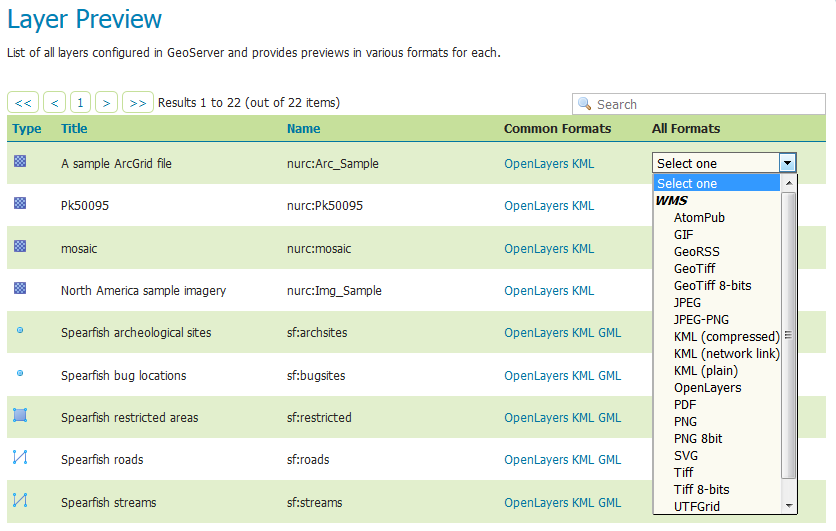Click the raster icon beside A sample ArcGrid file
836x531 pixels.
[x=20, y=161]
